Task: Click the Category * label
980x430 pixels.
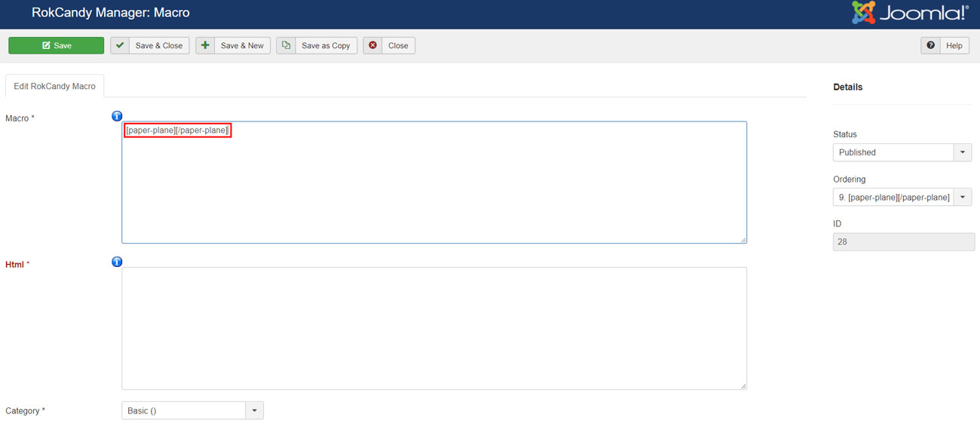Action: 25,411
